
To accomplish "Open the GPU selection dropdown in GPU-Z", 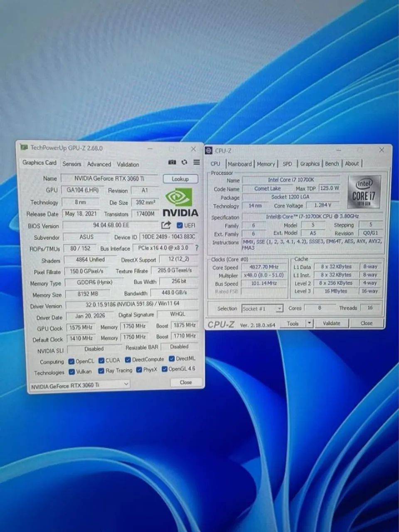I will coord(79,385).
